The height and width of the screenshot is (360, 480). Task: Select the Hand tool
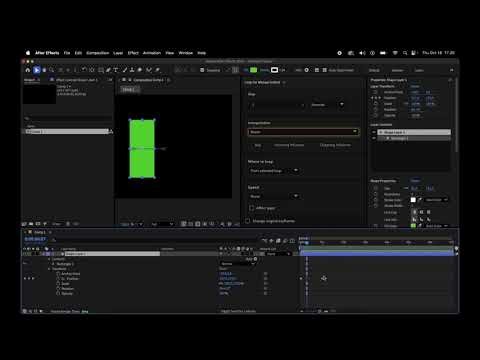point(44,70)
